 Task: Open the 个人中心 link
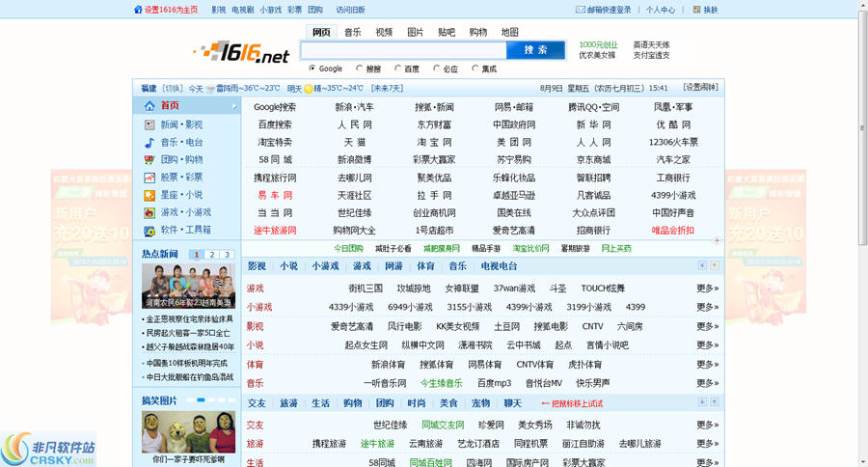pos(661,10)
